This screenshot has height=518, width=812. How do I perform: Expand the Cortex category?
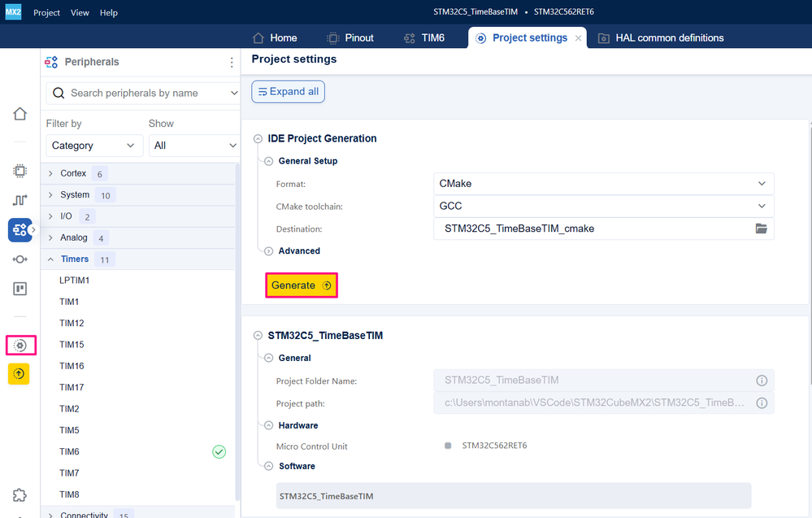[x=50, y=173]
